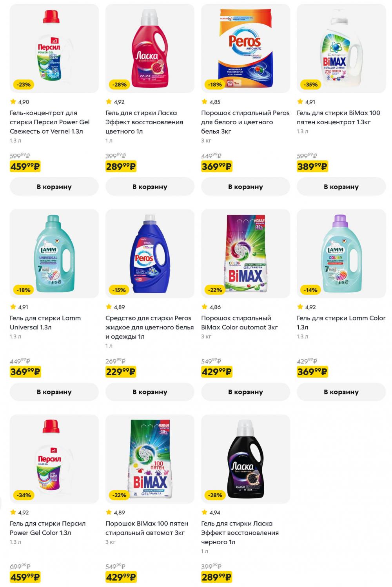This screenshot has width=392, height=587.
Task: Click 'В корзину' for Peros powder 3кг
Action: 245,187
